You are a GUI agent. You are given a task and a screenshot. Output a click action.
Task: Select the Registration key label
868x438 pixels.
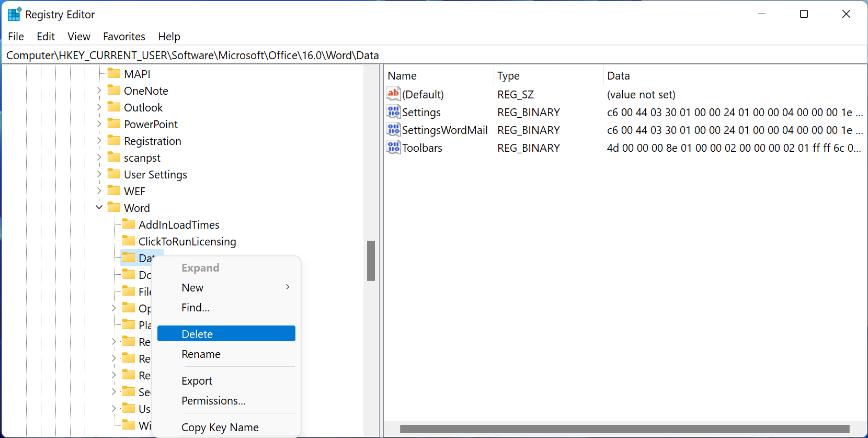[x=152, y=141]
